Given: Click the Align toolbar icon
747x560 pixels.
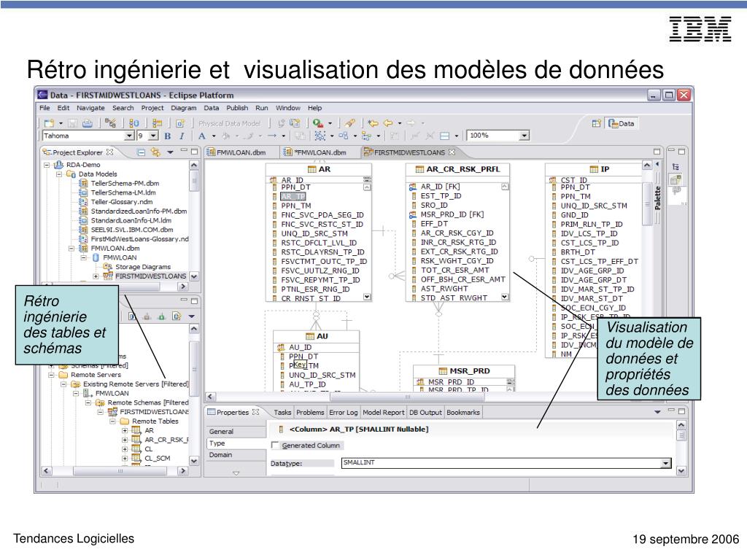Looking at the screenshot, I should point(366,136).
